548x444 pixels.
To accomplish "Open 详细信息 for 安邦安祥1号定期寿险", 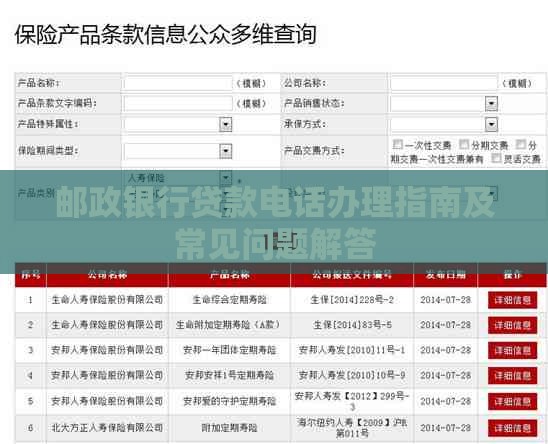I will pos(512,376).
